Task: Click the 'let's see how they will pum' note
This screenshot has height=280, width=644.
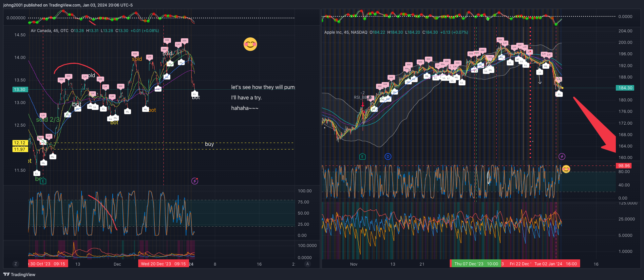Action: tap(263, 87)
